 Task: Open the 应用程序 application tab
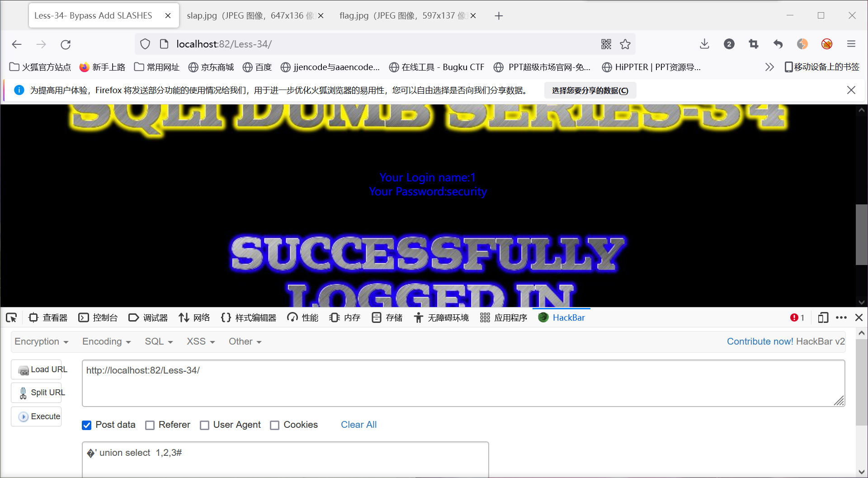504,317
